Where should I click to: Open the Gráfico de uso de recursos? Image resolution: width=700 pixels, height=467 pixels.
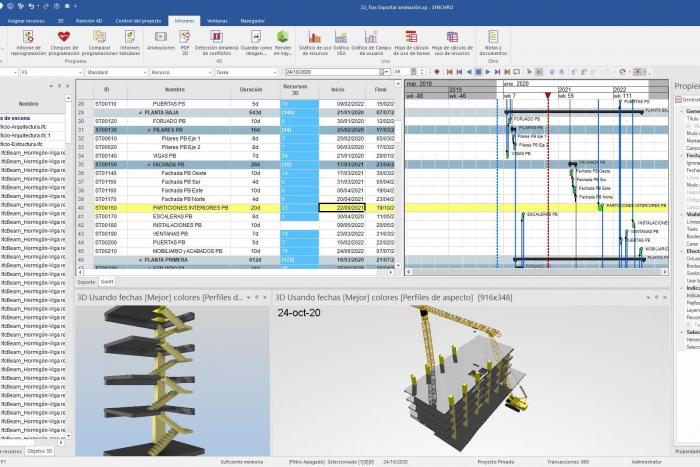point(314,42)
